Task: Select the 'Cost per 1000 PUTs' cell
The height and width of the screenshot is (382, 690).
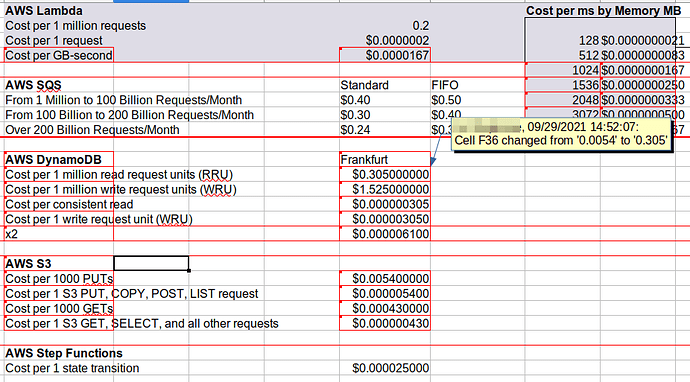Action: (59, 279)
